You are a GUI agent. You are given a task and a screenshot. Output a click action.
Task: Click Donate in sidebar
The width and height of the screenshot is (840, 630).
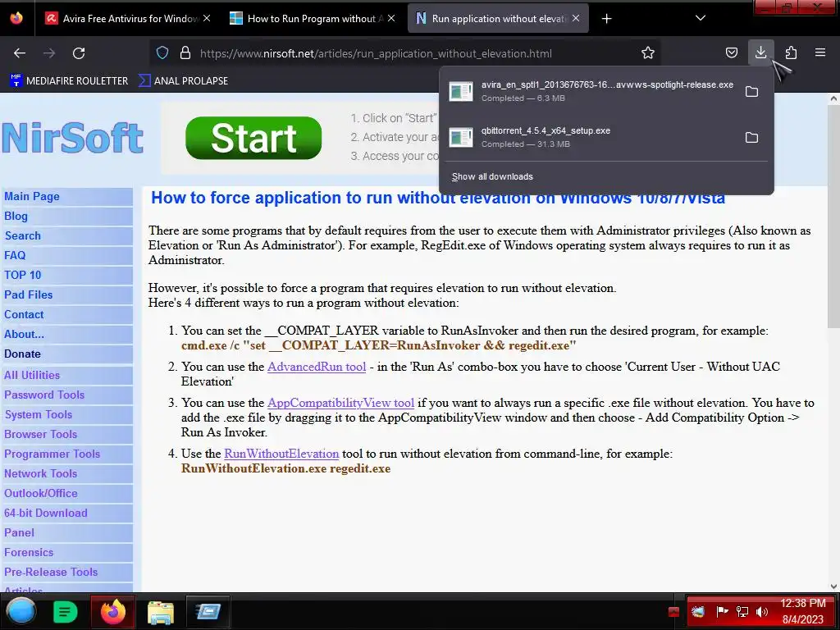click(22, 354)
